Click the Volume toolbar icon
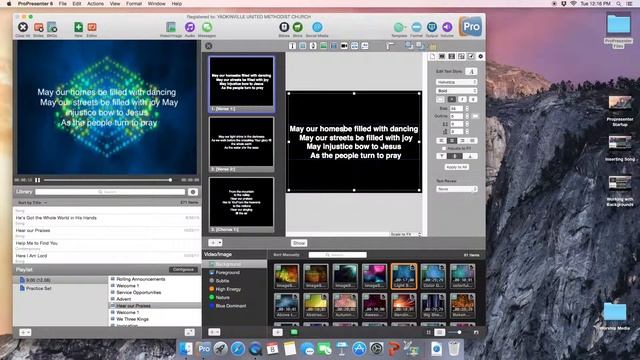Viewport: 640px width, 360px height. [x=447, y=27]
